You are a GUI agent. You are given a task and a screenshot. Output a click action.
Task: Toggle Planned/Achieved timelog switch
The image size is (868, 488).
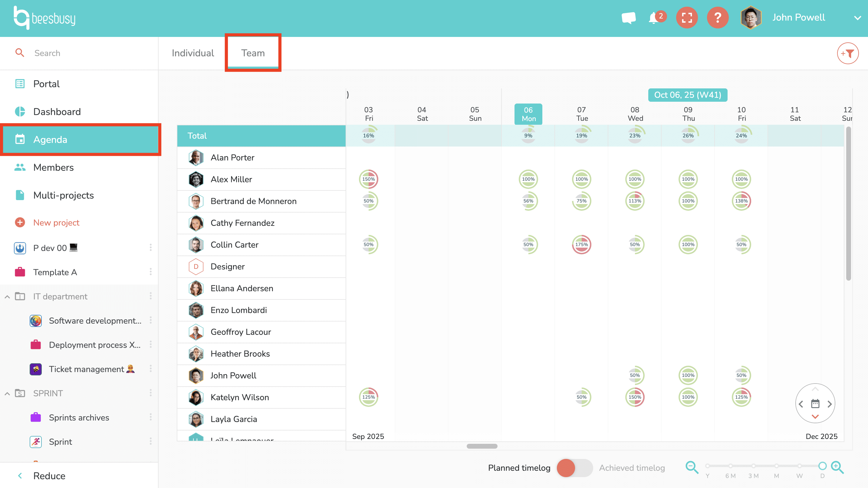point(574,468)
